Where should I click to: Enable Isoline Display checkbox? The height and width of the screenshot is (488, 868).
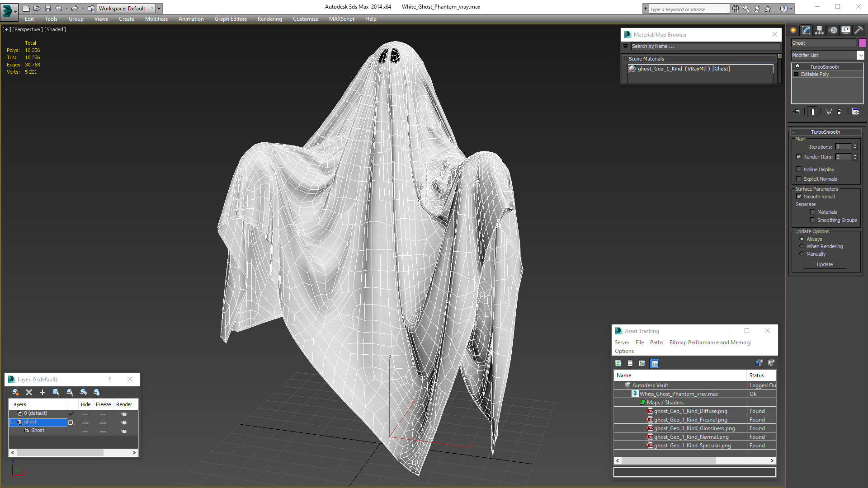tap(798, 169)
